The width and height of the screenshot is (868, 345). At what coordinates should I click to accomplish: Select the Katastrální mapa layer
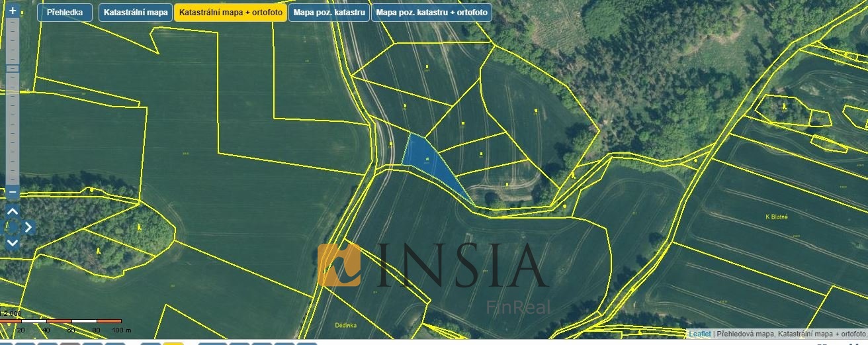click(136, 13)
